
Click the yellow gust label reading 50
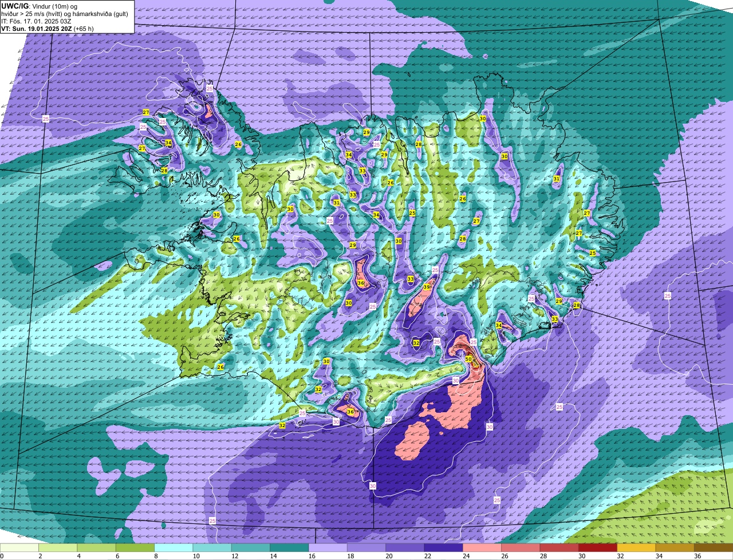468,359
